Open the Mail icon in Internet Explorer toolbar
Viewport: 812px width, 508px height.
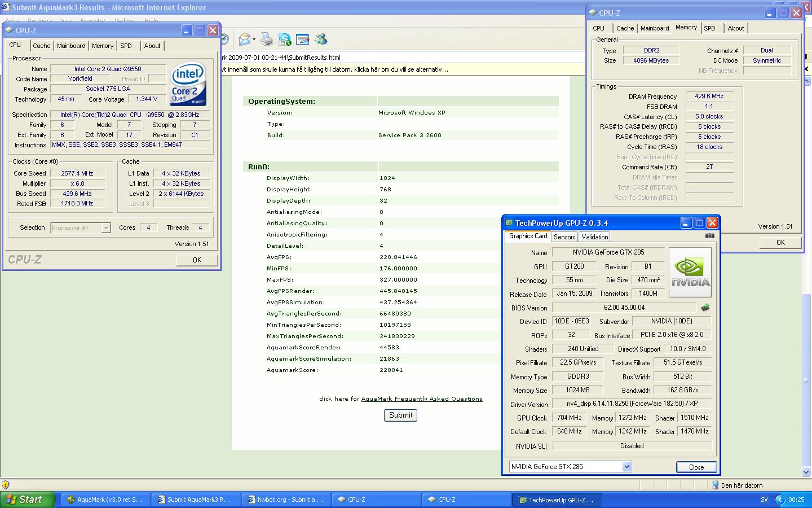[x=244, y=39]
